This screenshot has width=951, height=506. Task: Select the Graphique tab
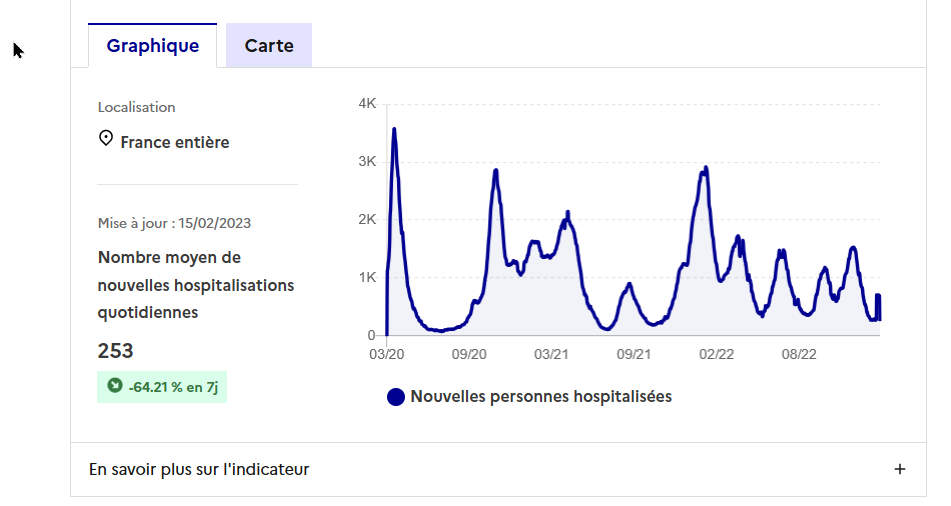pos(153,46)
